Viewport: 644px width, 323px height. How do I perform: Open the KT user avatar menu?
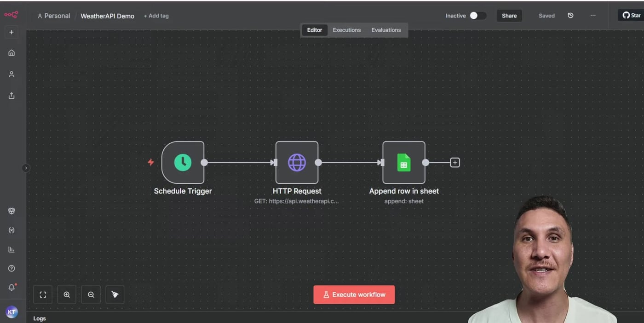point(11,312)
